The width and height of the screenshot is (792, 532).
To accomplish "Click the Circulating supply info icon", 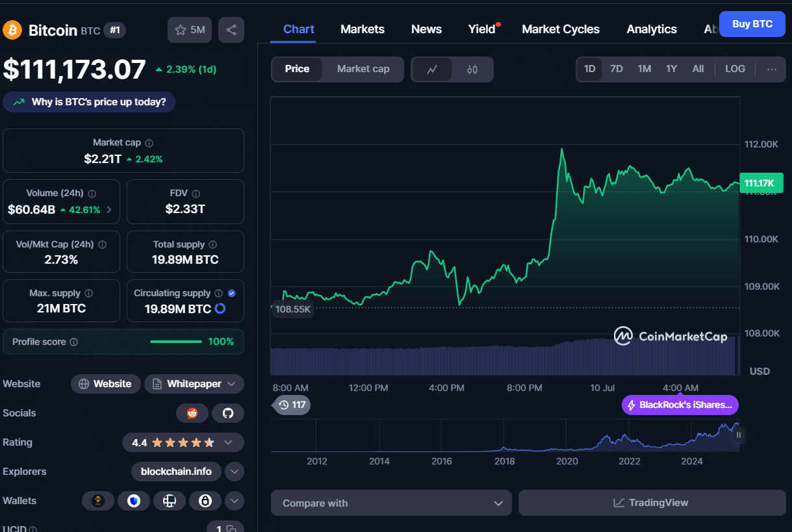I will coord(219,294).
